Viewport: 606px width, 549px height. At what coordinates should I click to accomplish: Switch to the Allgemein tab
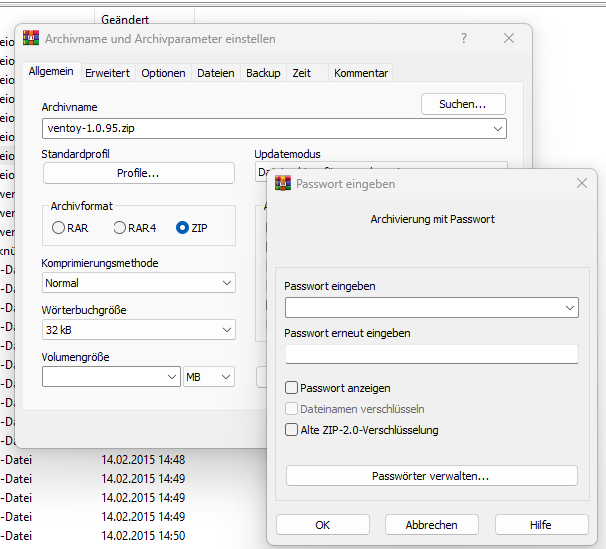pyautogui.click(x=51, y=71)
